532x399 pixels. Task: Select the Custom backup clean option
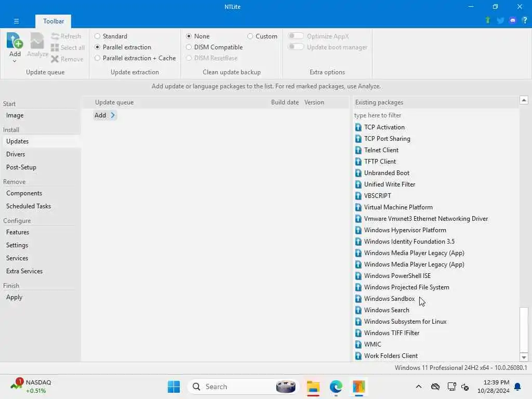(250, 36)
